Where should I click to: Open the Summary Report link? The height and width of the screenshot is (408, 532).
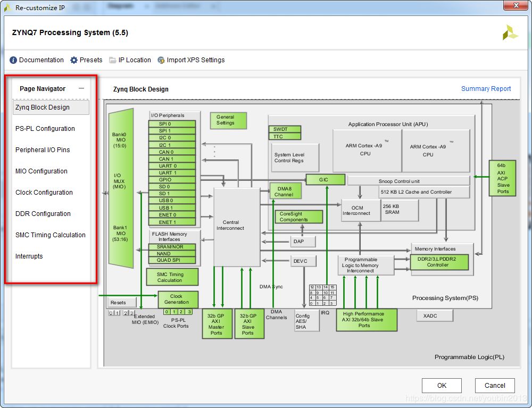click(486, 88)
